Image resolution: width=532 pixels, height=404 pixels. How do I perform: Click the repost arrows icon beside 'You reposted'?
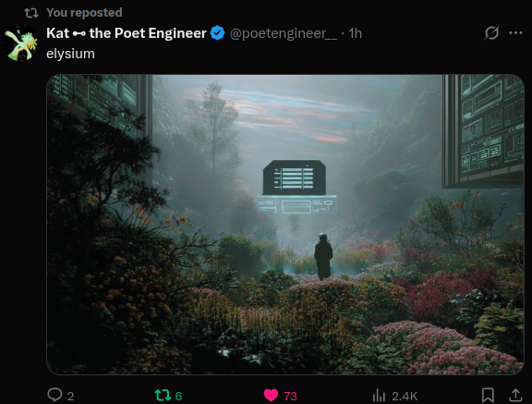[x=31, y=13]
